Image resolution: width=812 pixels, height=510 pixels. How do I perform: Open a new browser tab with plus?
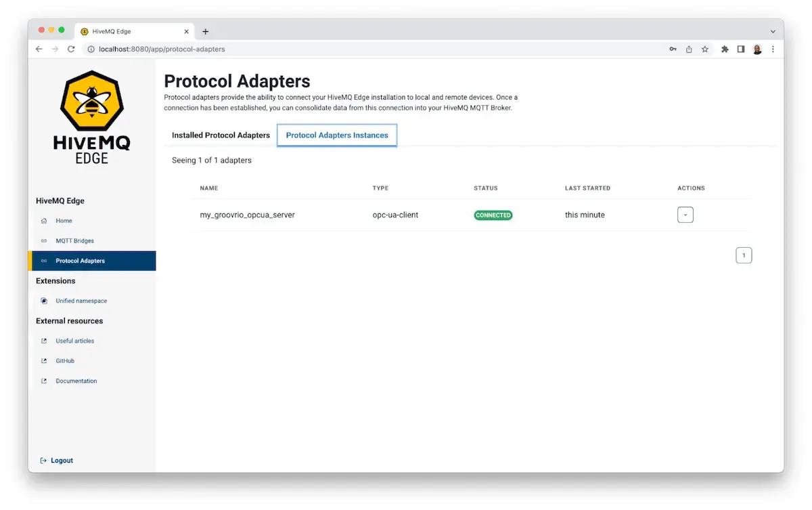(206, 31)
